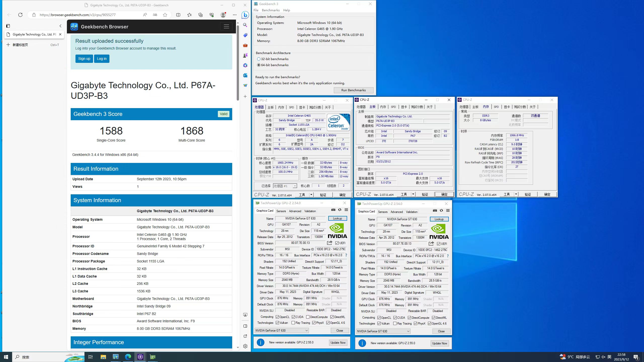
Task: Expand Tools dropdown arrow in second CPU-Z
Action: 413,194
